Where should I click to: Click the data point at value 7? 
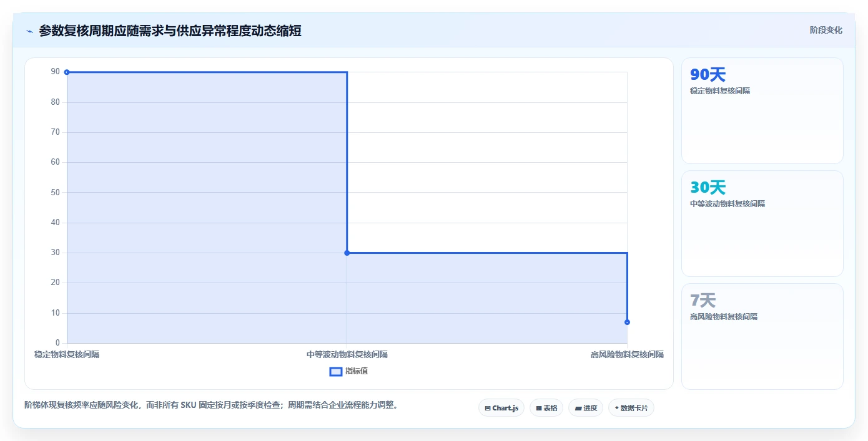pos(627,322)
